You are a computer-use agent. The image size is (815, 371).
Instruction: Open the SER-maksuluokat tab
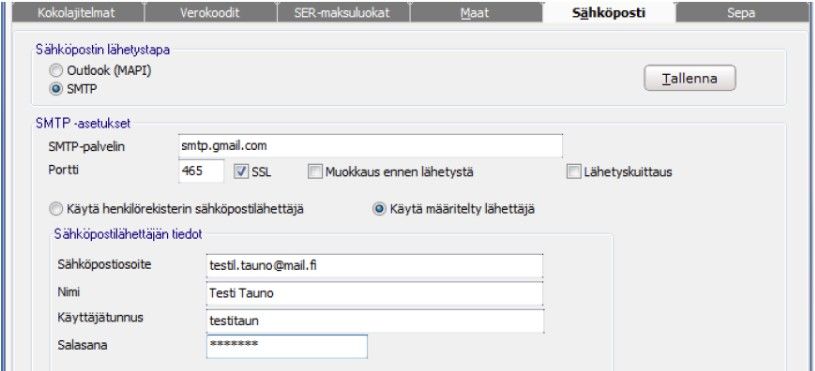tap(343, 13)
